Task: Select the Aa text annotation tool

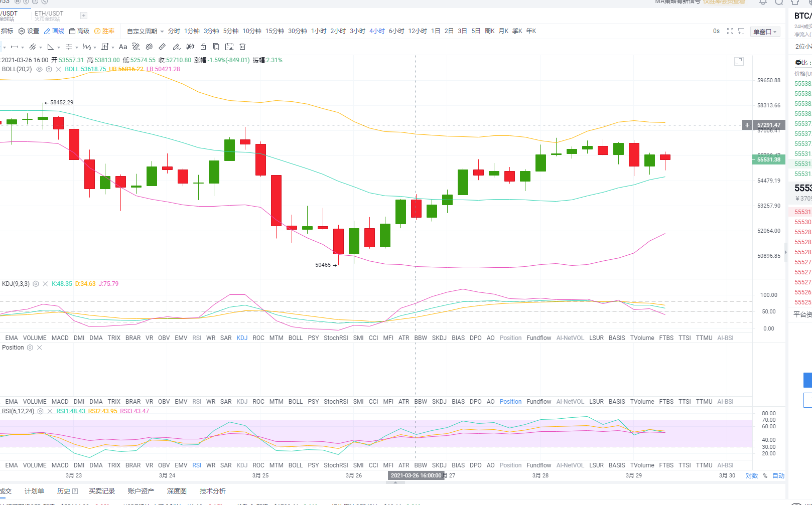Action: [x=123, y=47]
